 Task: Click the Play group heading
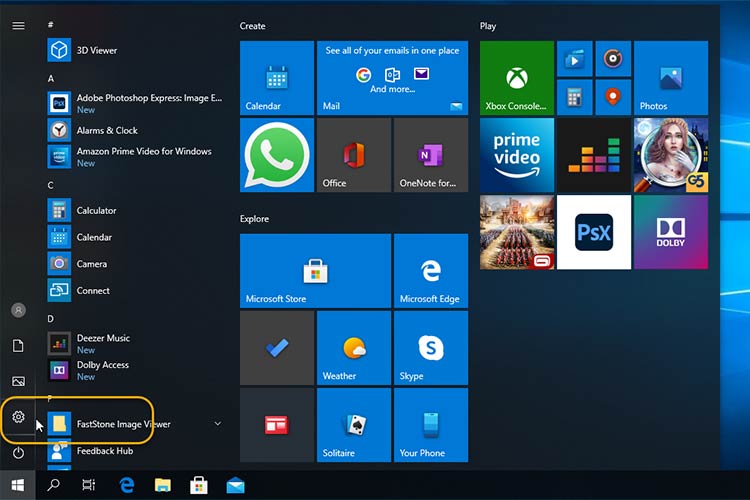pyautogui.click(x=488, y=26)
